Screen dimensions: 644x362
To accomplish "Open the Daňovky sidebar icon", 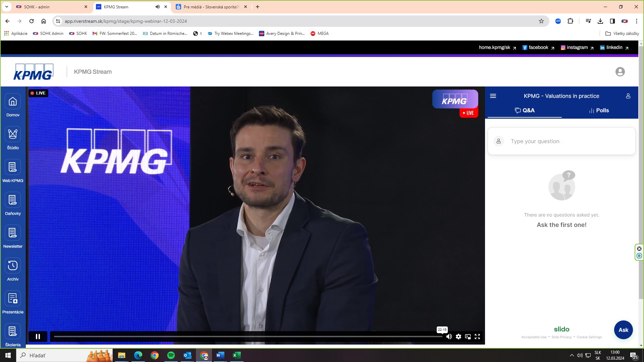I will [x=13, y=200].
